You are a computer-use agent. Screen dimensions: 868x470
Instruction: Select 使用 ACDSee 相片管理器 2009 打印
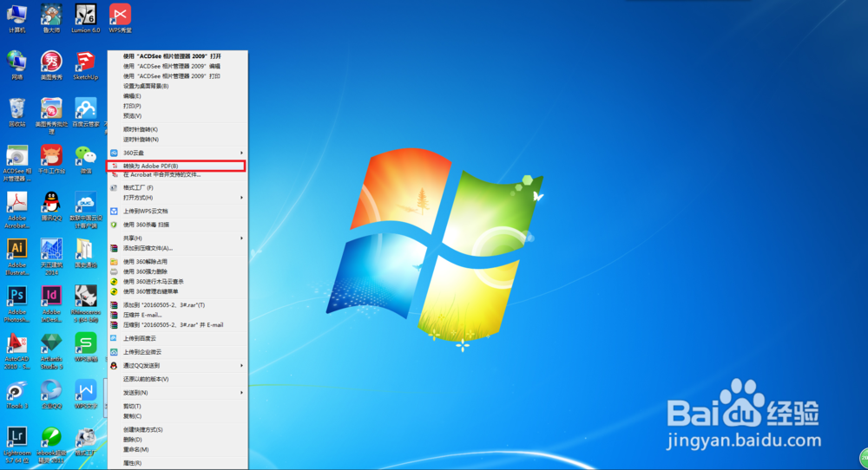[x=177, y=75]
